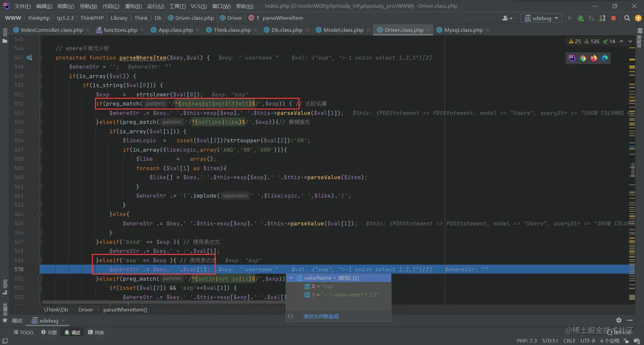The image size is (644, 345).
Task: Close the Think.class.php tab
Action: (256, 30)
